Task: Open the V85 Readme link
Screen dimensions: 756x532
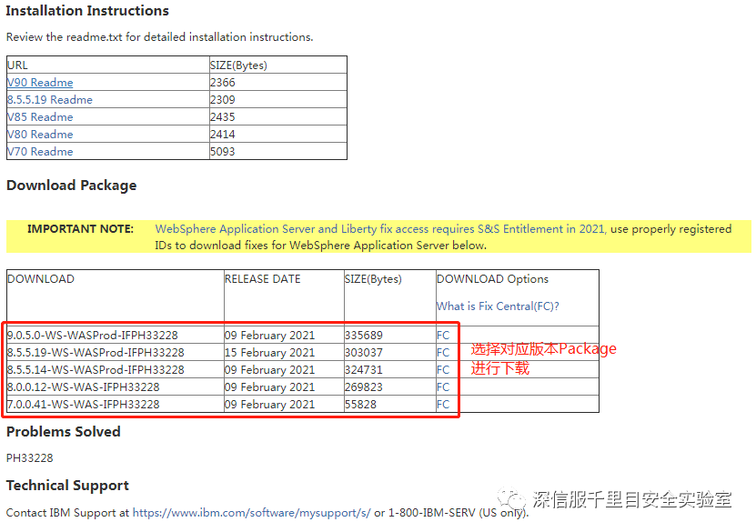Action: pos(40,117)
